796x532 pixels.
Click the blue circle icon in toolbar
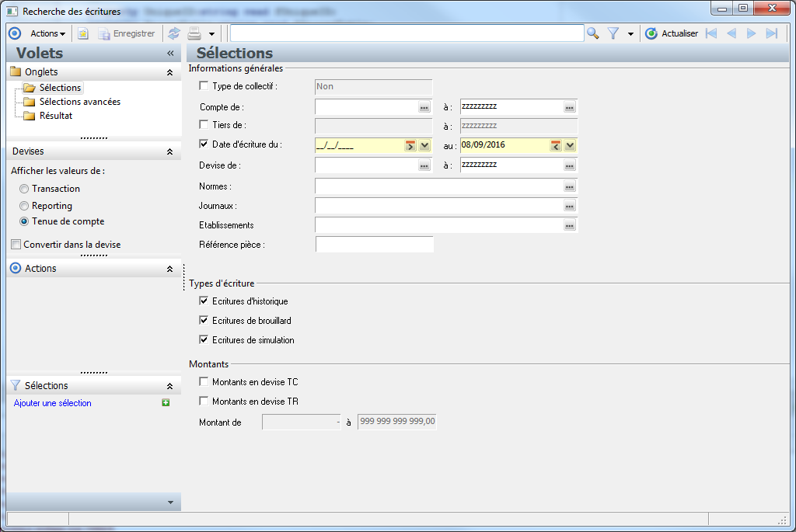pos(15,33)
